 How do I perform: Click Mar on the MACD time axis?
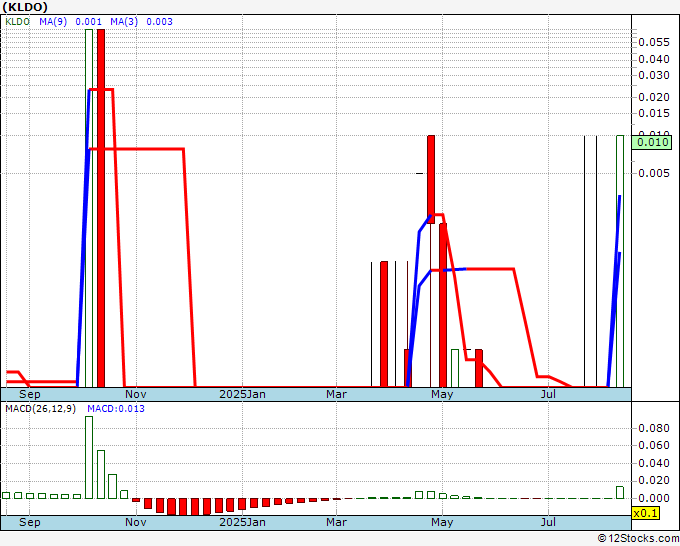[337, 522]
